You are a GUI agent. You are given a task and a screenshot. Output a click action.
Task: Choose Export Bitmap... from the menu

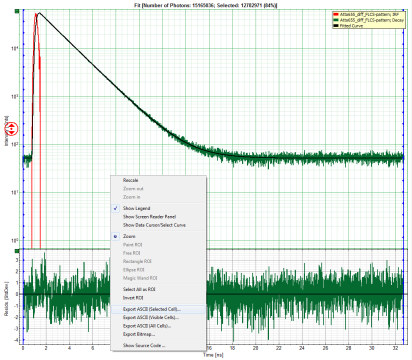click(158, 334)
